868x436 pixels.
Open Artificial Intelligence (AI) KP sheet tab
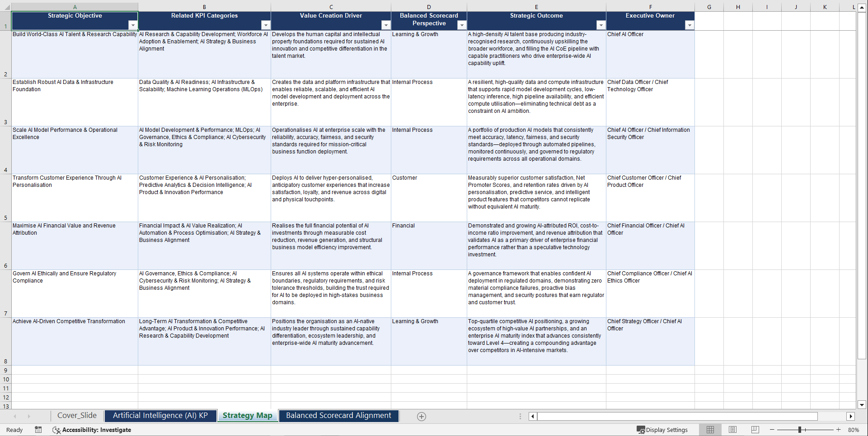coord(160,416)
